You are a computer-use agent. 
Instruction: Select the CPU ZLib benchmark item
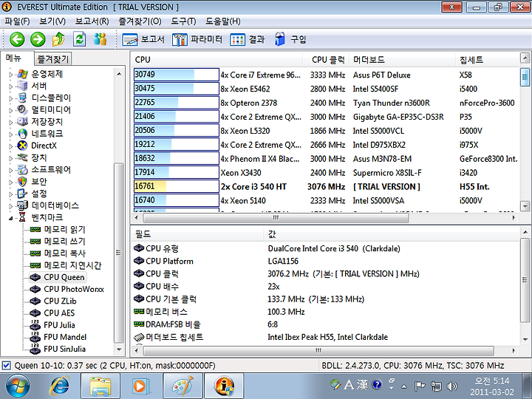[x=53, y=301]
